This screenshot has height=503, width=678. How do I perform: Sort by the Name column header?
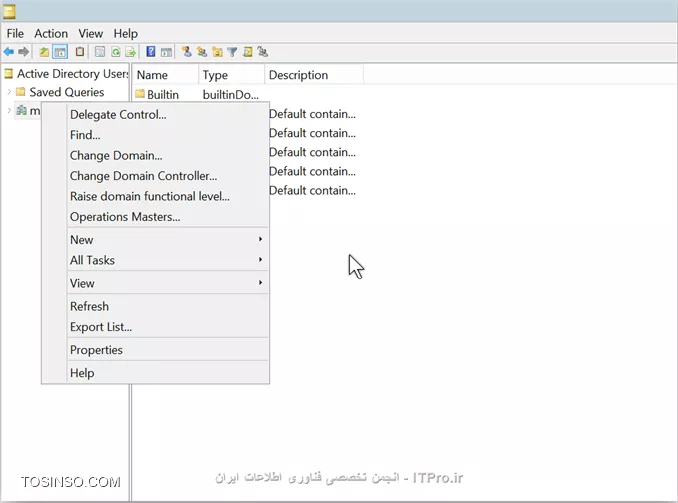click(x=165, y=75)
